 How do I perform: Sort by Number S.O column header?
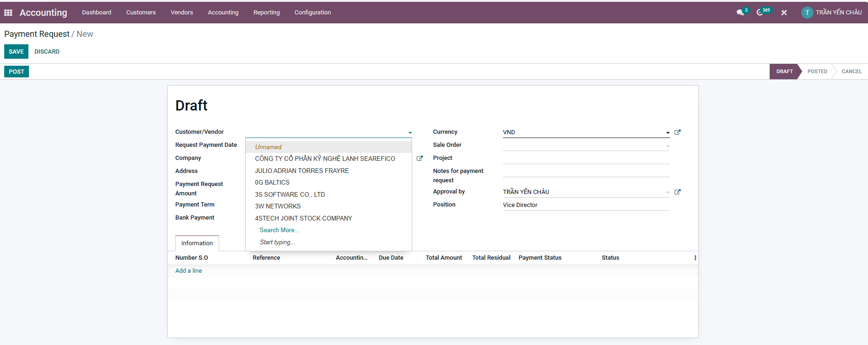(x=192, y=258)
